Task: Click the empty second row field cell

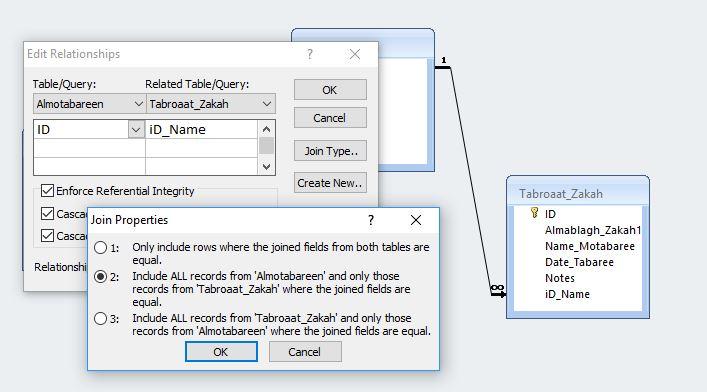Action: (89, 148)
